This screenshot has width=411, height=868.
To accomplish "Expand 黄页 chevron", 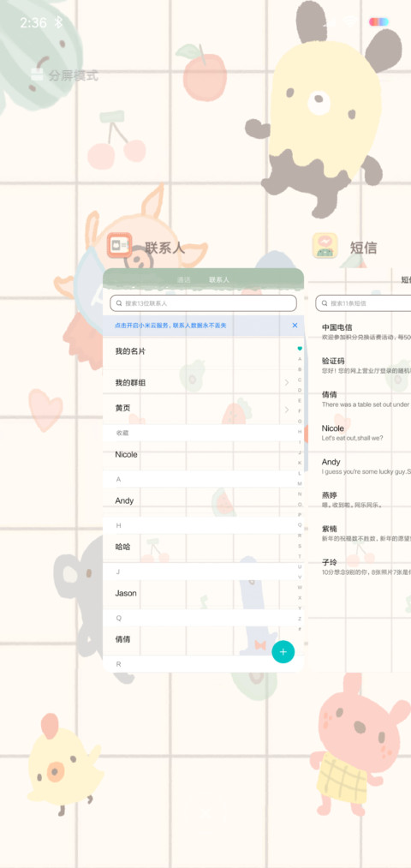I will 287,410.
